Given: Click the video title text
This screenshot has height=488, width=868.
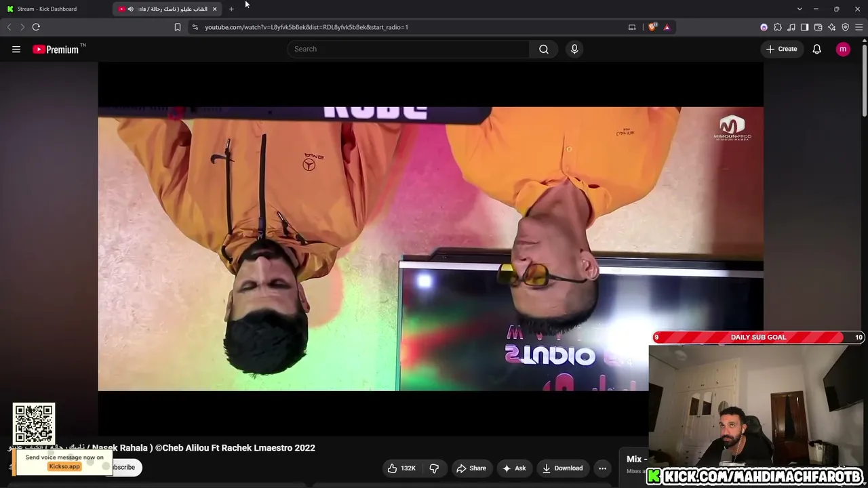Looking at the screenshot, I should tap(162, 448).
